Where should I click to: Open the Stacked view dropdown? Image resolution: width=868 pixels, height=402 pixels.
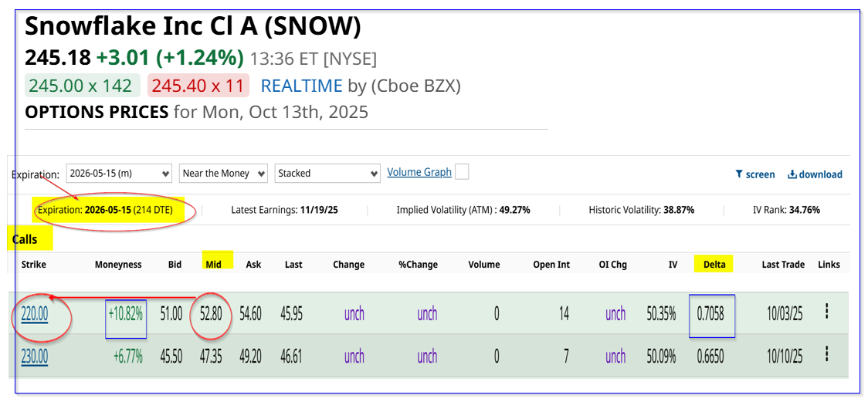(x=327, y=174)
